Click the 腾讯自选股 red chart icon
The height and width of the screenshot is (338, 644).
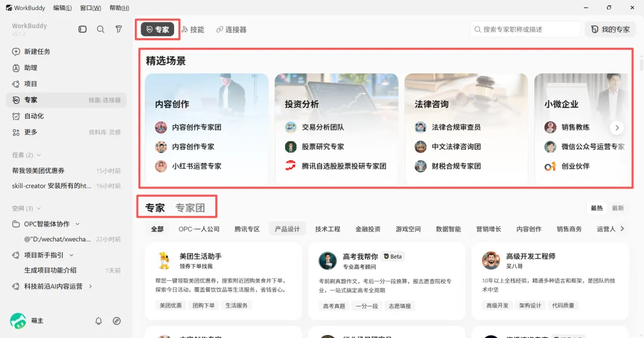coord(291,166)
